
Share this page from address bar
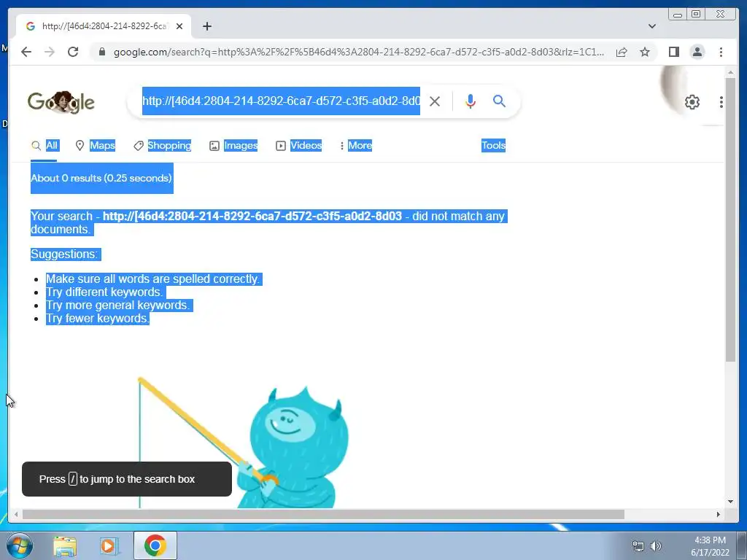point(622,52)
